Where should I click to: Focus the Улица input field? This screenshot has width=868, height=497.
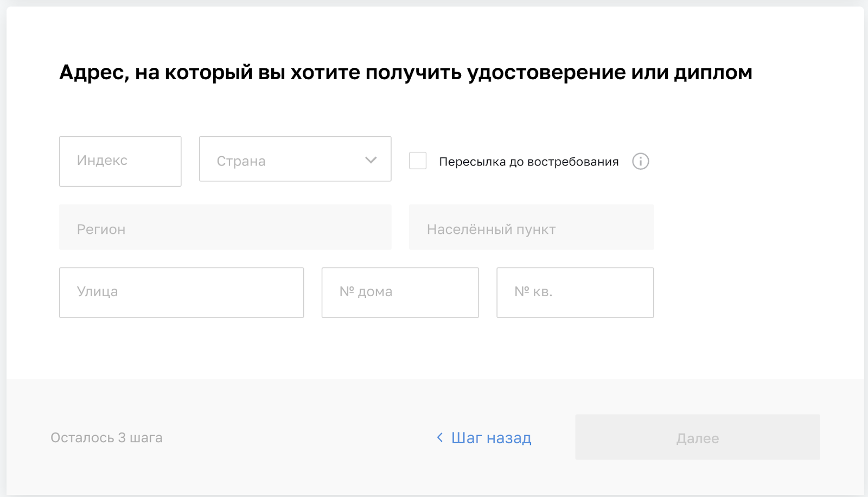[181, 292]
